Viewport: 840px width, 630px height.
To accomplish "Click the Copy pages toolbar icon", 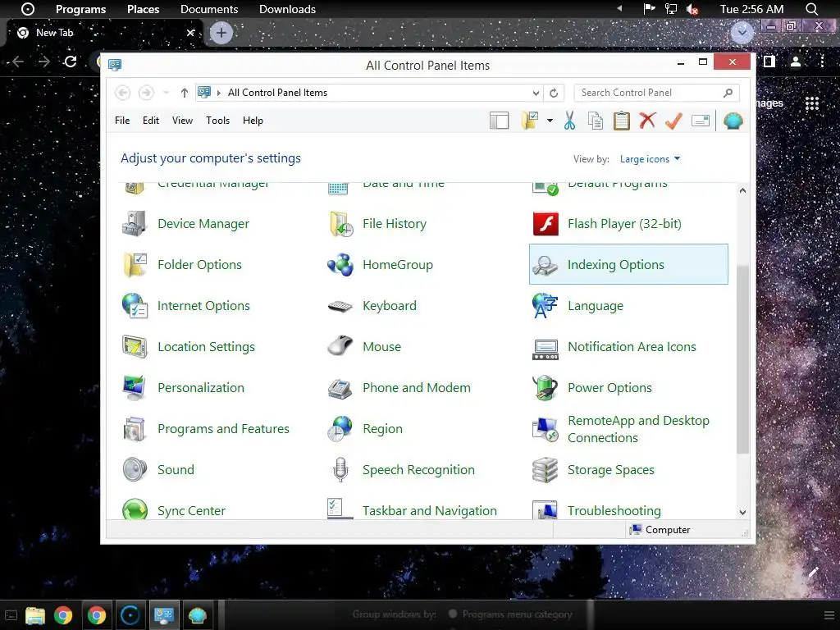I will (x=596, y=121).
